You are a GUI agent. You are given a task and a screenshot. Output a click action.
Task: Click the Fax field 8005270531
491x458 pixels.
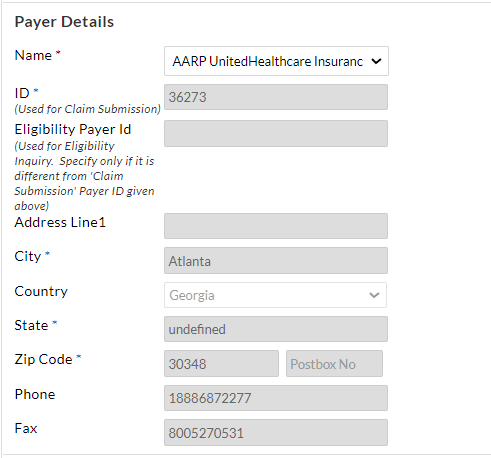pos(276,432)
